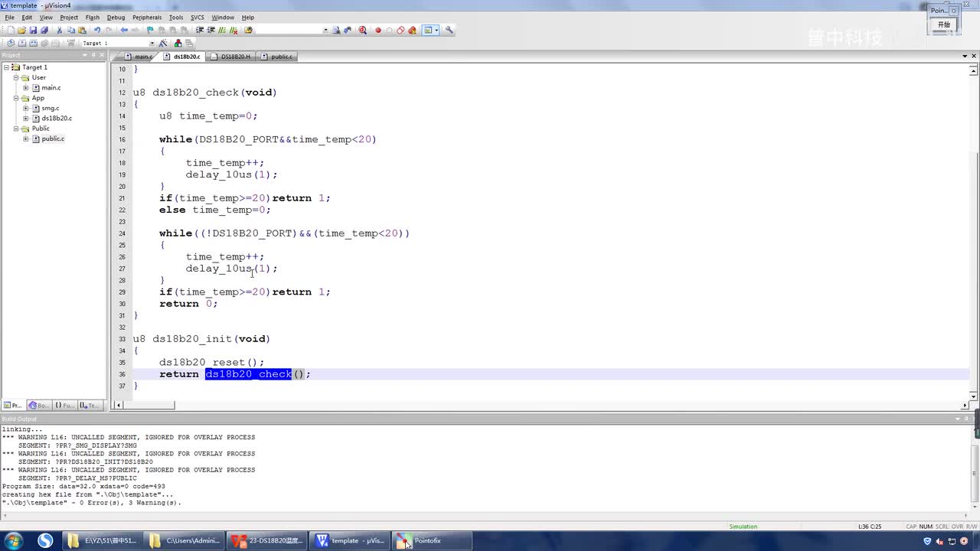
Task: Open the Peripherals menu
Action: (x=147, y=17)
